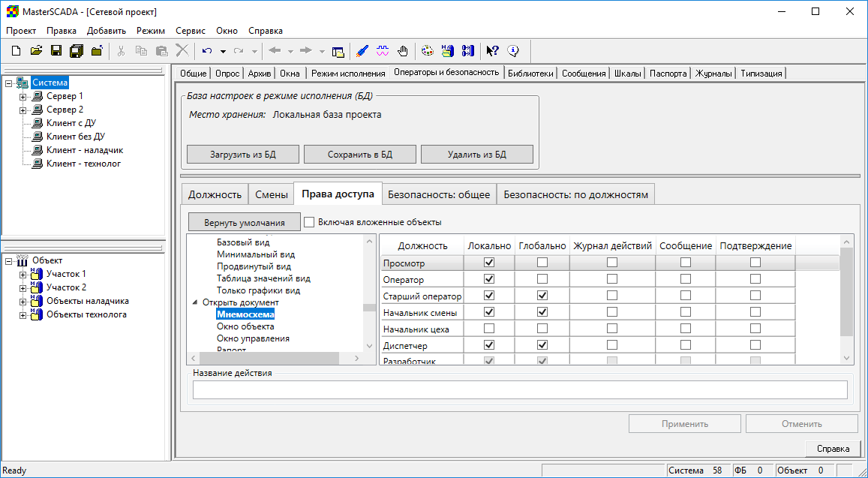
Task: Collapse the Открыть документ group
Action: [195, 302]
